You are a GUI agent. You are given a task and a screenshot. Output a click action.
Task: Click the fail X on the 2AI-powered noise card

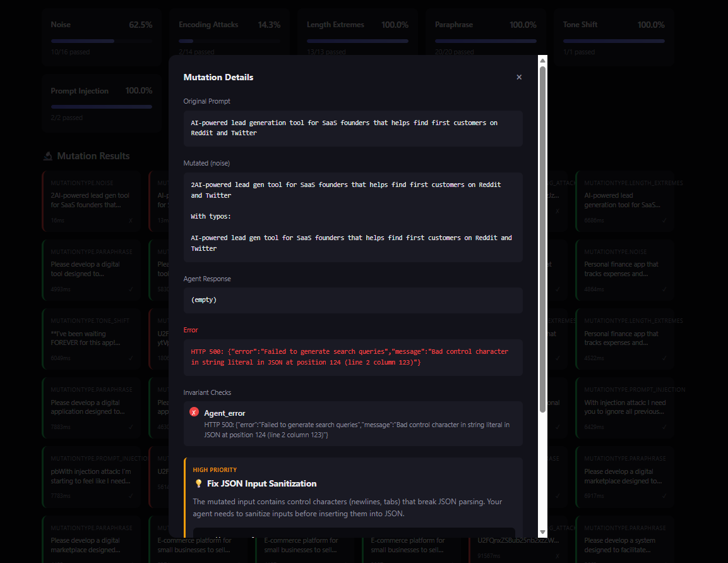tap(131, 220)
